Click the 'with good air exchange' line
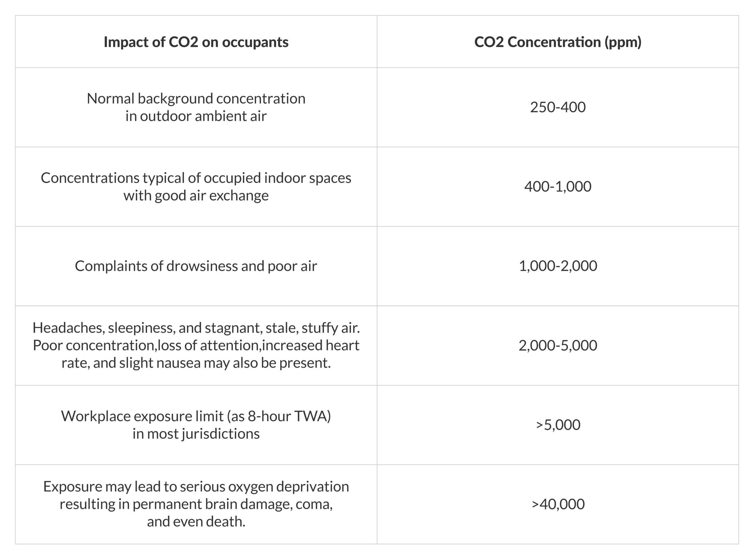 click(x=196, y=195)
